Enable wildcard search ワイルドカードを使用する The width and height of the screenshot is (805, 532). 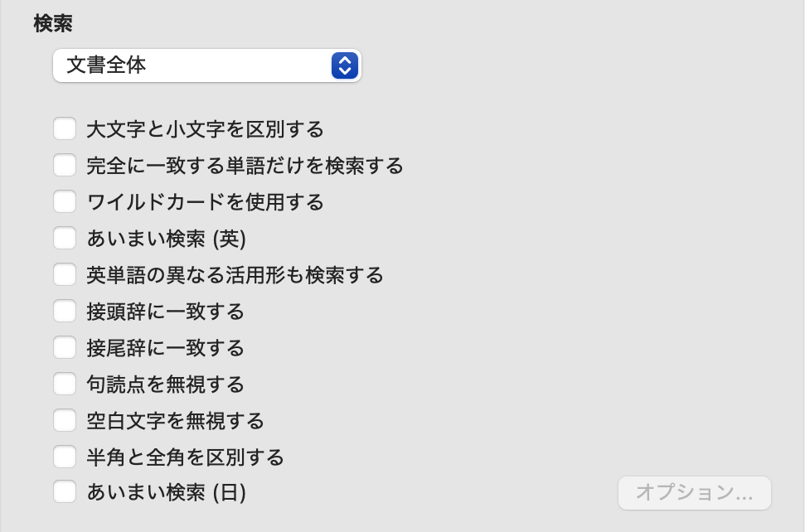pyautogui.click(x=64, y=201)
